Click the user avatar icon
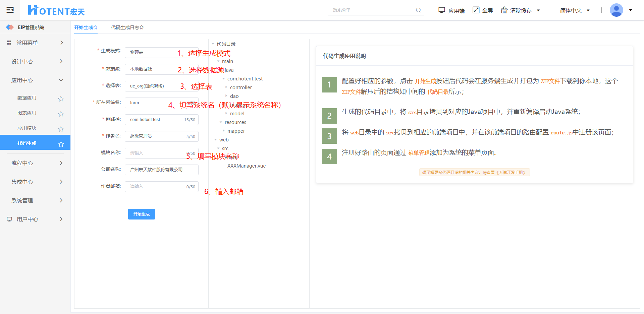This screenshot has height=314, width=644. [616, 10]
